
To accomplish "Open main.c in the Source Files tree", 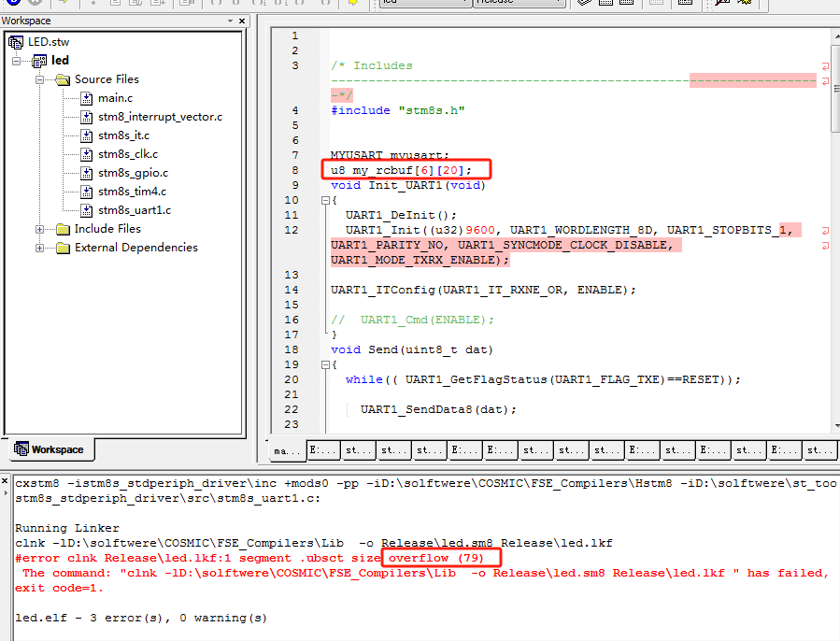I will (115, 98).
